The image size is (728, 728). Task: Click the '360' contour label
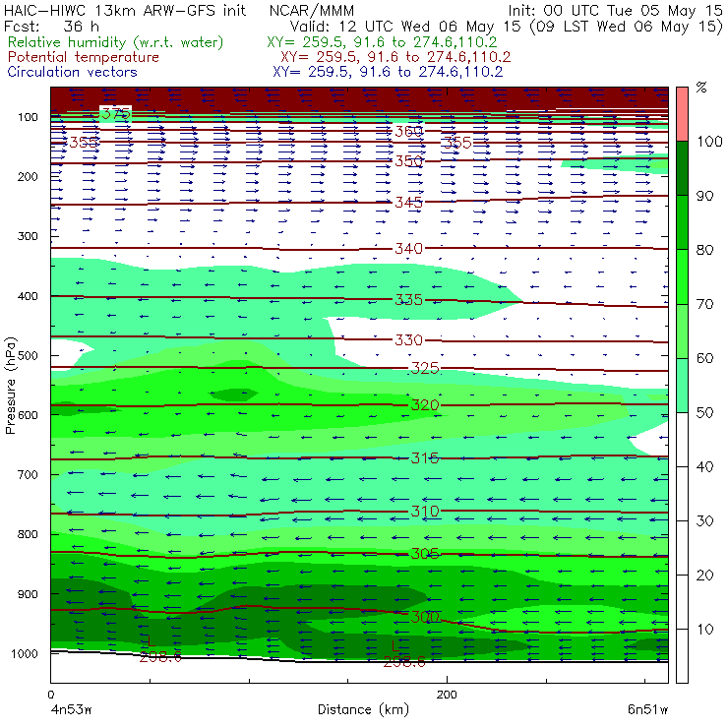tap(408, 132)
